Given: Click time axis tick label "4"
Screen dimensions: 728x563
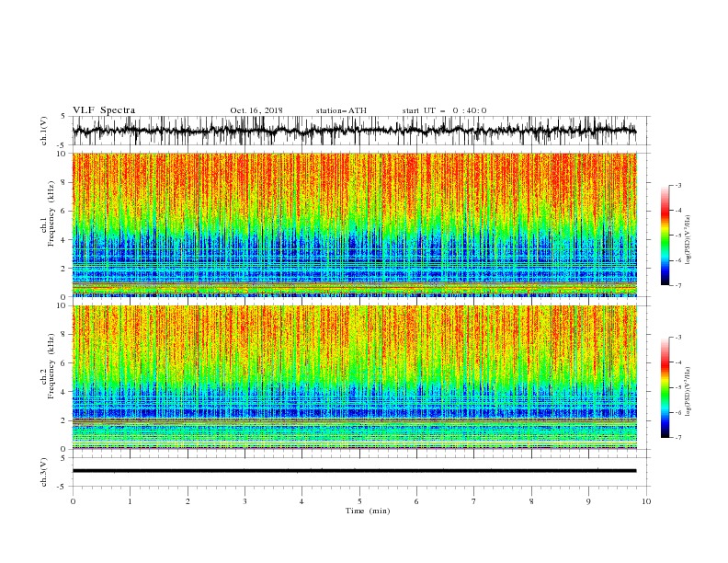Looking at the screenshot, I should tap(301, 501).
